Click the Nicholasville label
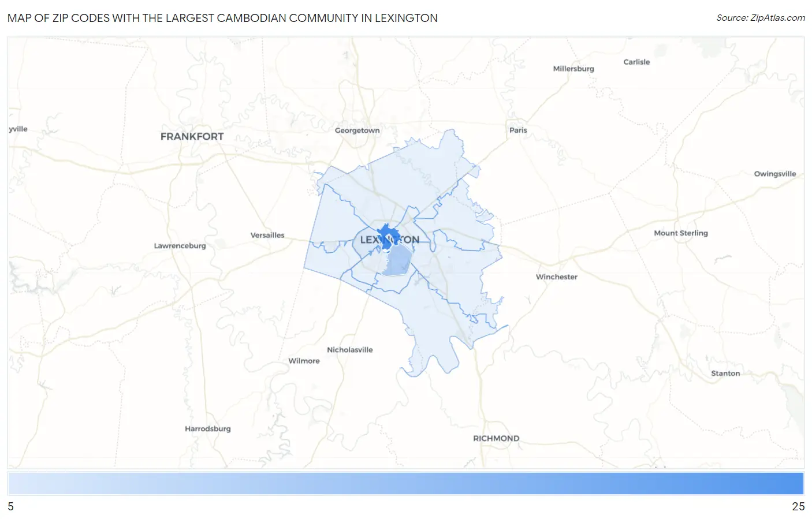Screen dimensions: 812x519 (350, 350)
